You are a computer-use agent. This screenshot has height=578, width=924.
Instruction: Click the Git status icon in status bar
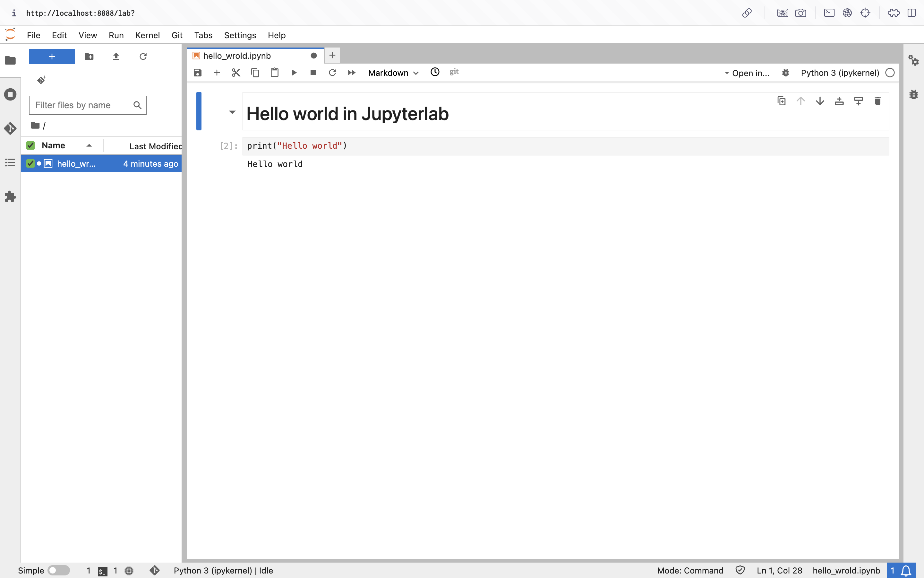155,570
